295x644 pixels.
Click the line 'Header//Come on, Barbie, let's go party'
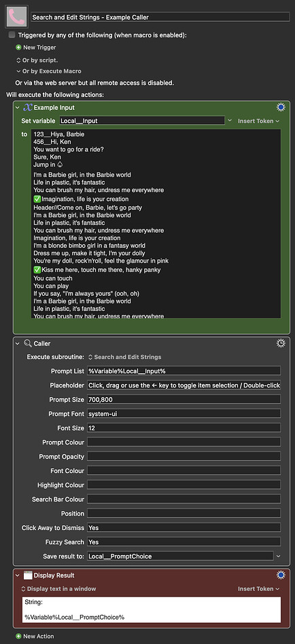88,208
